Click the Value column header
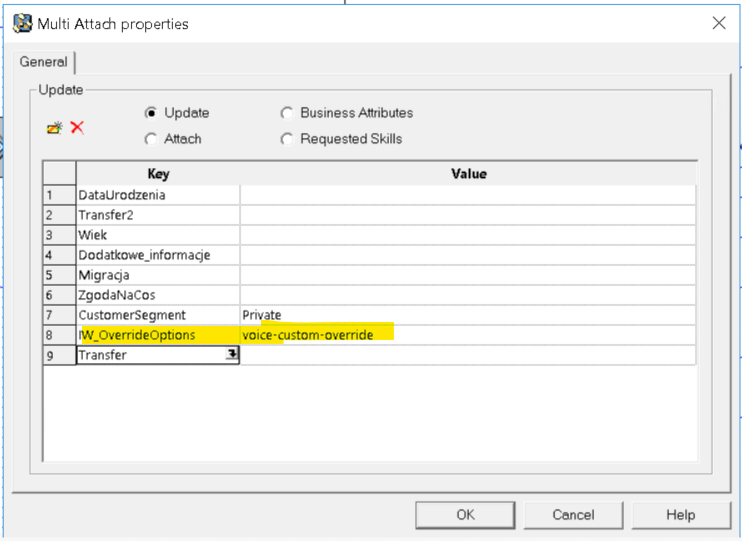This screenshot has width=742, height=541. tap(468, 174)
